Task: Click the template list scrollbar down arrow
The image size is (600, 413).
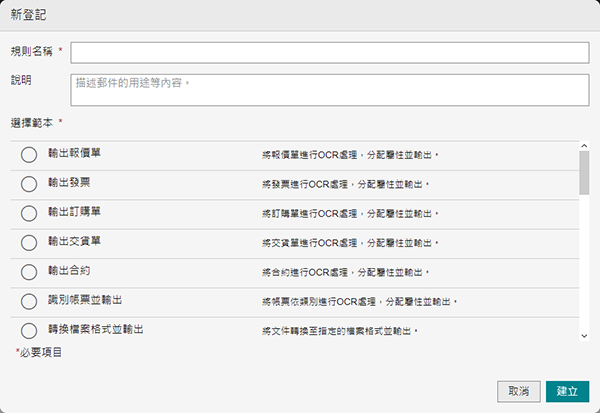Action: click(x=583, y=337)
